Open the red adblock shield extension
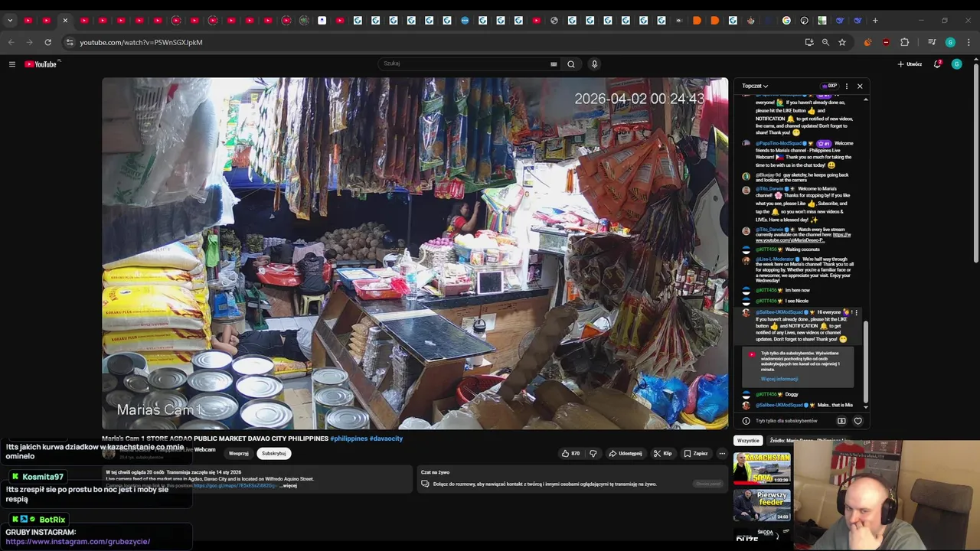980x551 pixels. [886, 42]
